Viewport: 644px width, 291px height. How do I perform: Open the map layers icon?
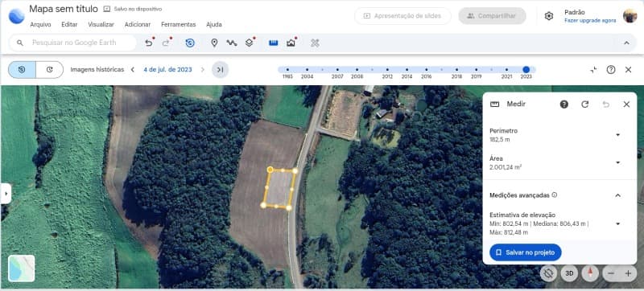click(250, 43)
